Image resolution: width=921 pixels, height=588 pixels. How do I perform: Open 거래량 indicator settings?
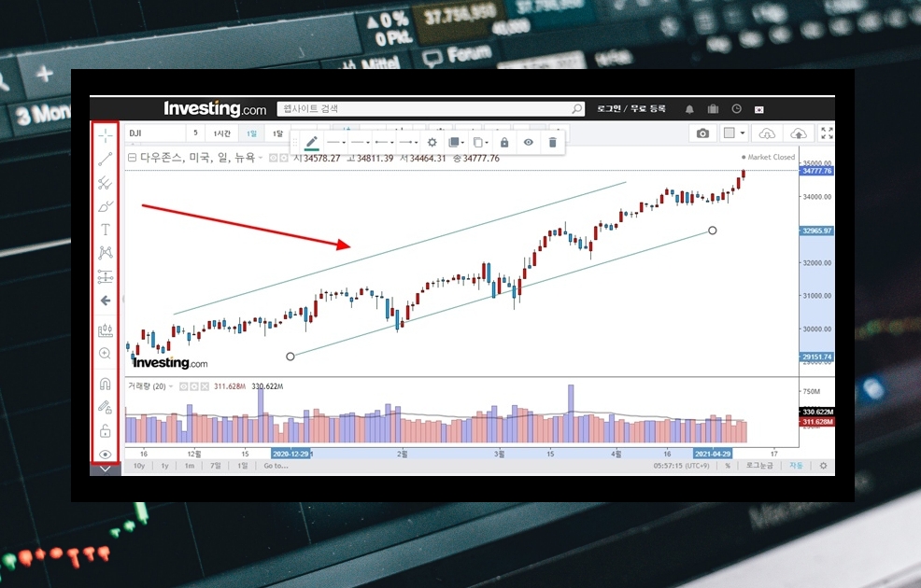point(194,386)
